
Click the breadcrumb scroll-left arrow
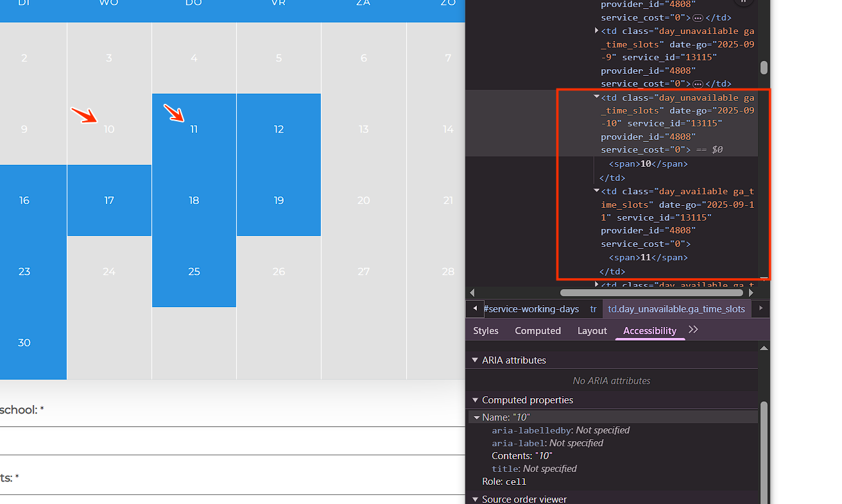pyautogui.click(x=475, y=308)
